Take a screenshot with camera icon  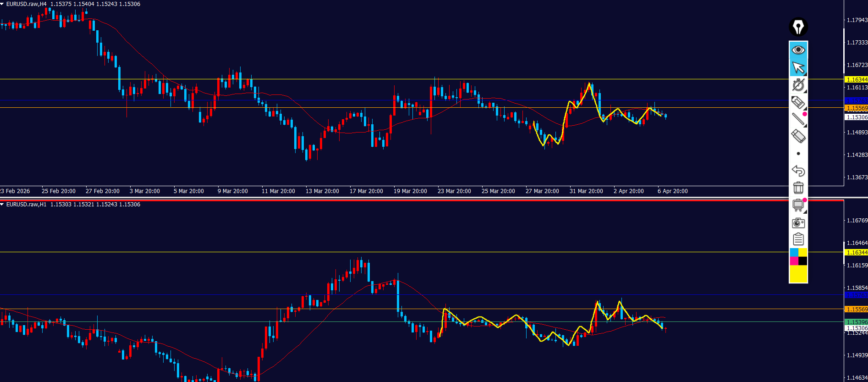click(x=798, y=223)
